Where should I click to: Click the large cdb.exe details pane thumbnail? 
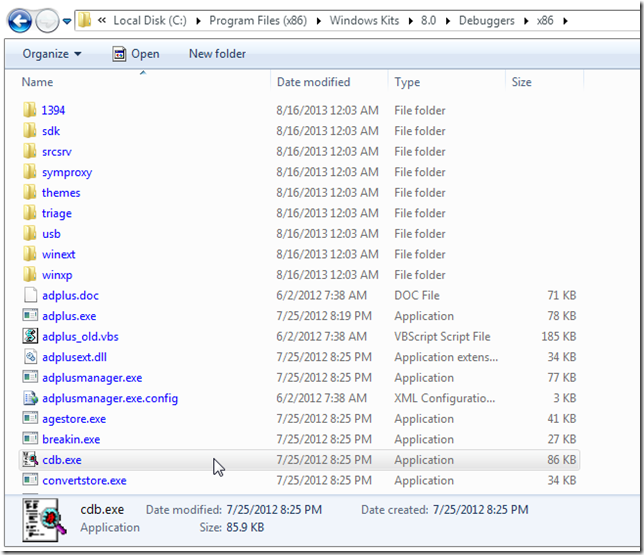(44, 520)
